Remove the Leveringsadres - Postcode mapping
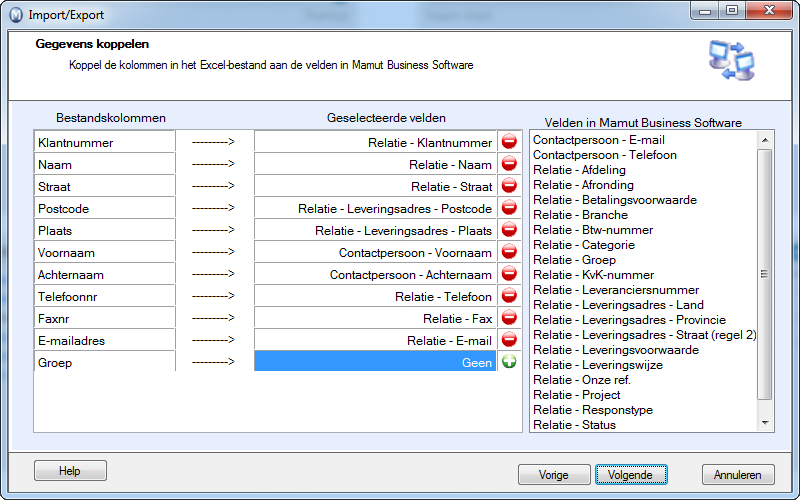The image size is (800, 500). [x=509, y=207]
